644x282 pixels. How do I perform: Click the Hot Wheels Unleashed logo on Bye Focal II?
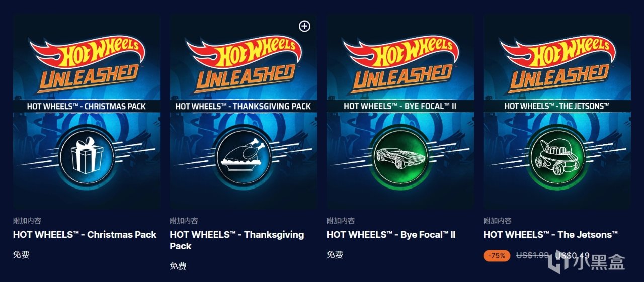coord(400,61)
